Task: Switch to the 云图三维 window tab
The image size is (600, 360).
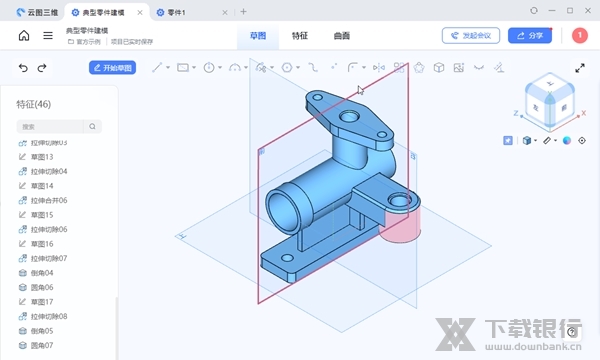Action: tap(37, 12)
